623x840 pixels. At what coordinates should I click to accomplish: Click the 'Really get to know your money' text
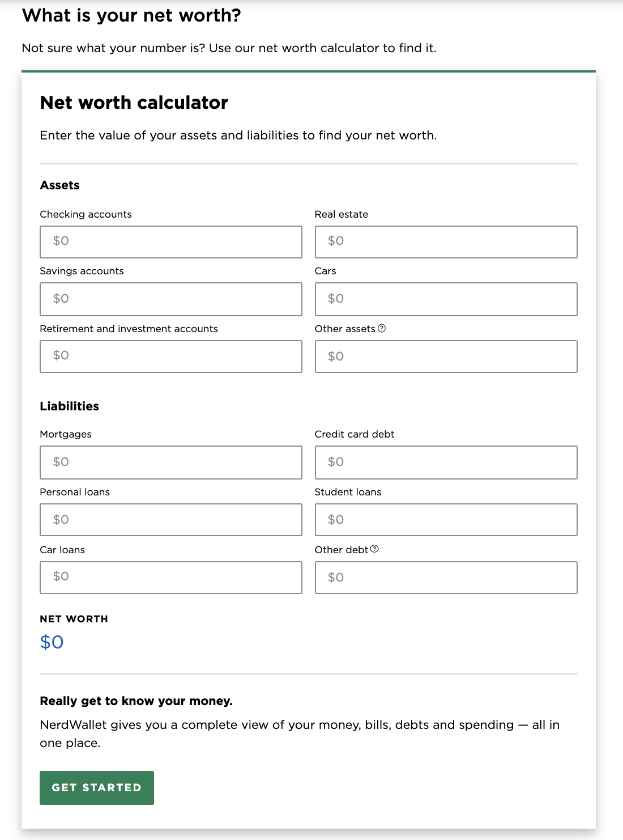[136, 701]
